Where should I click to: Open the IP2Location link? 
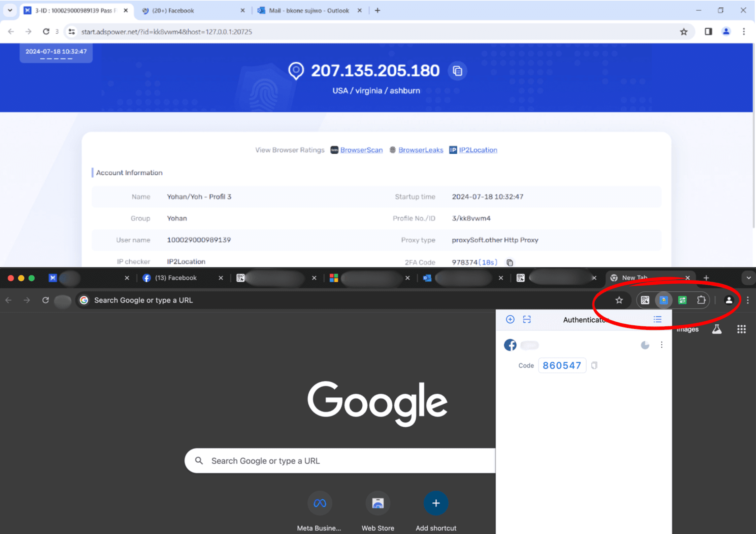[478, 150]
